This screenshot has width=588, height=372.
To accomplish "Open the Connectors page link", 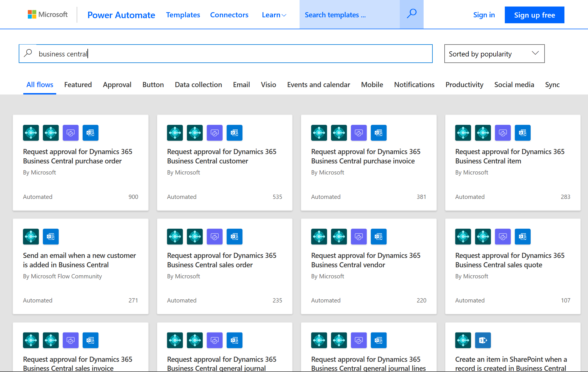I will coord(229,15).
